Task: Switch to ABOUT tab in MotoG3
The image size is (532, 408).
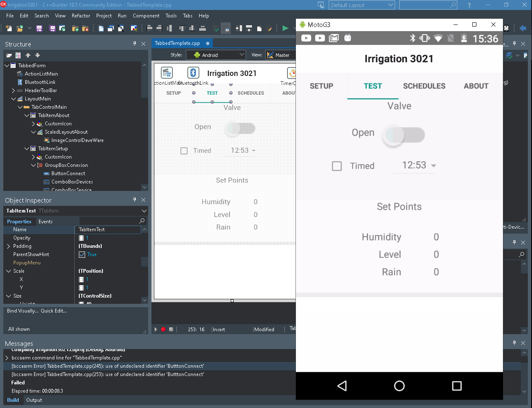Action: tap(476, 86)
